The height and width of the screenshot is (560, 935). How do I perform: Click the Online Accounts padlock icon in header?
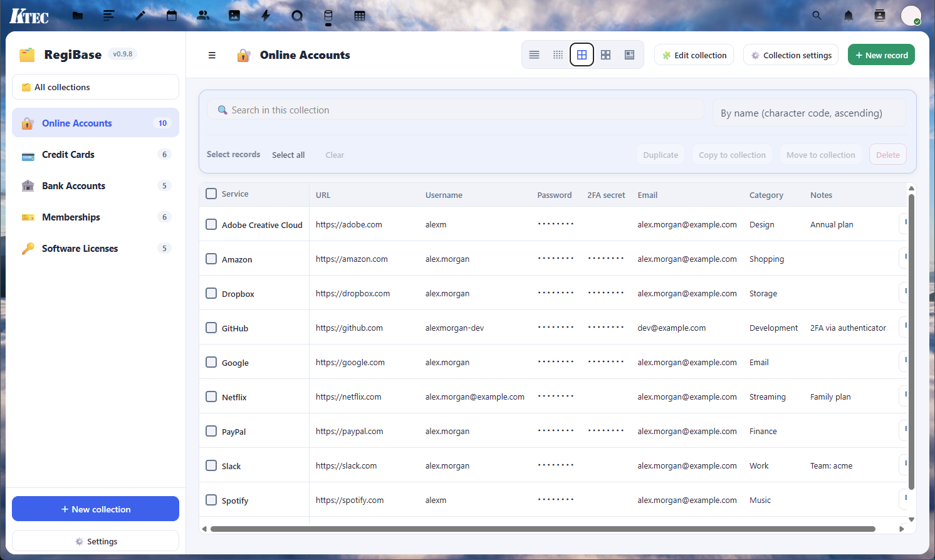pos(244,55)
